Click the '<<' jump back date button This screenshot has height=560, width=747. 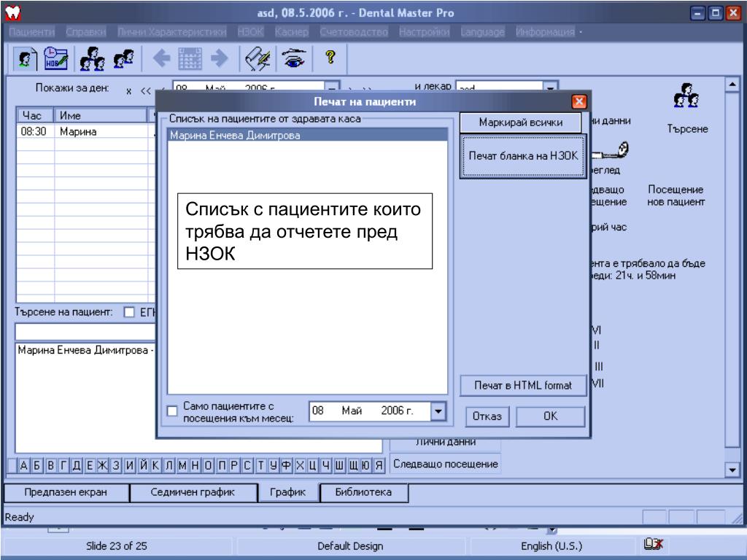point(146,91)
